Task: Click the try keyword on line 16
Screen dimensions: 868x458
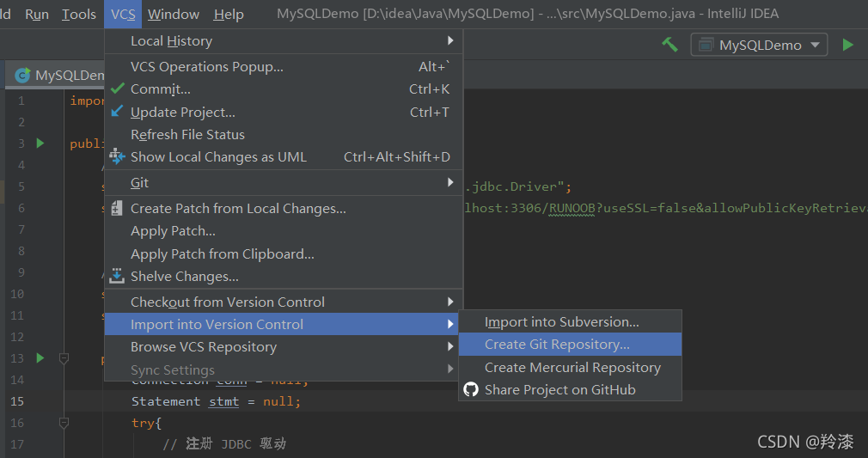Action: click(144, 423)
